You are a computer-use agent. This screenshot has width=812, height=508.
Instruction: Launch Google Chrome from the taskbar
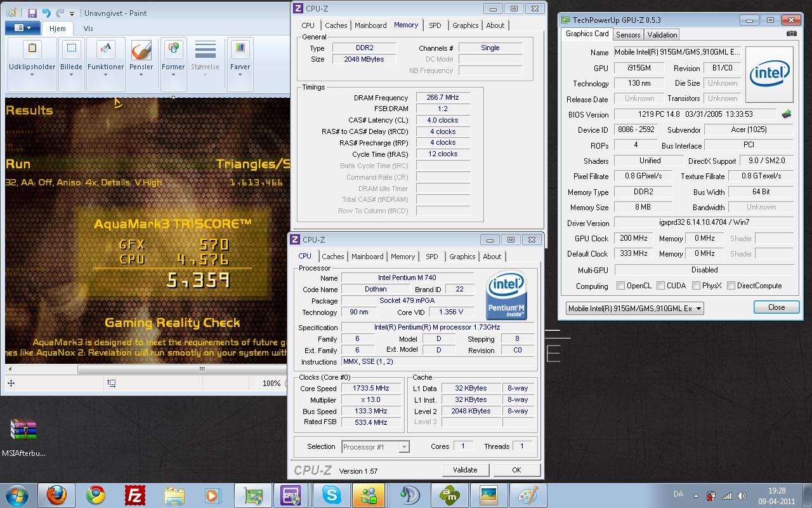click(x=96, y=495)
